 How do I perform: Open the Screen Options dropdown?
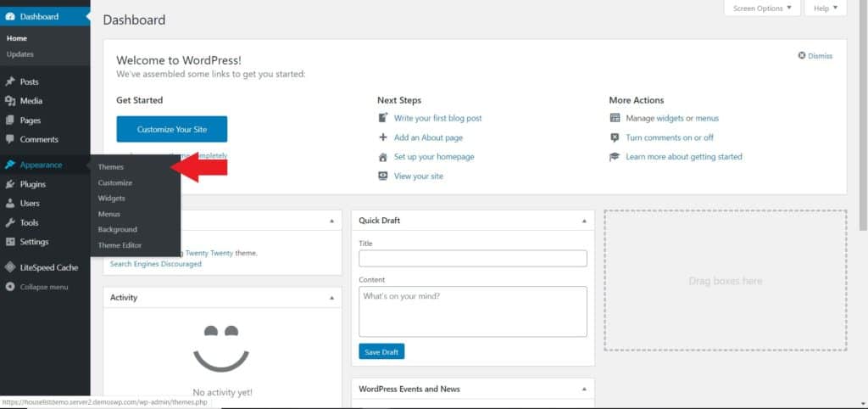click(762, 8)
